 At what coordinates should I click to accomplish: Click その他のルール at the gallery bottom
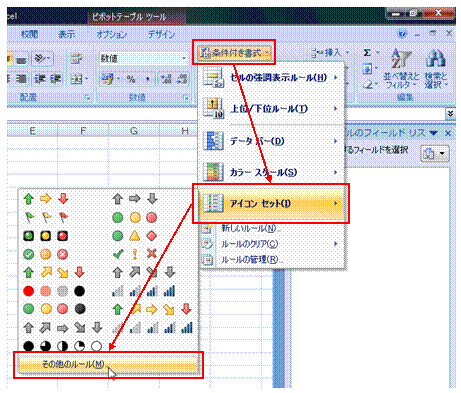point(108,364)
